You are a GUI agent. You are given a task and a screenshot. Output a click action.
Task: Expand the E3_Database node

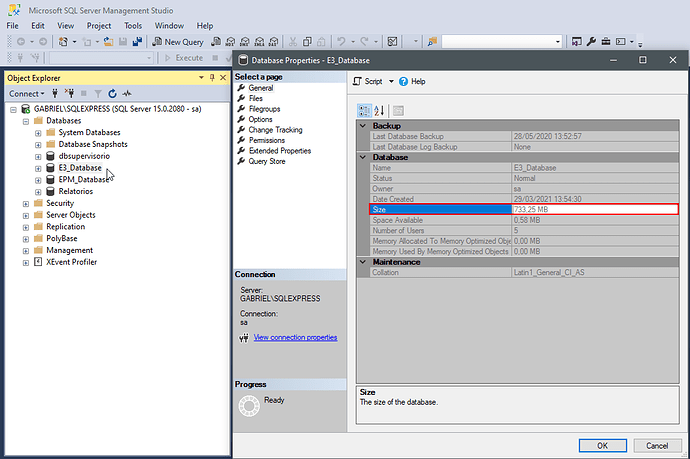38,169
